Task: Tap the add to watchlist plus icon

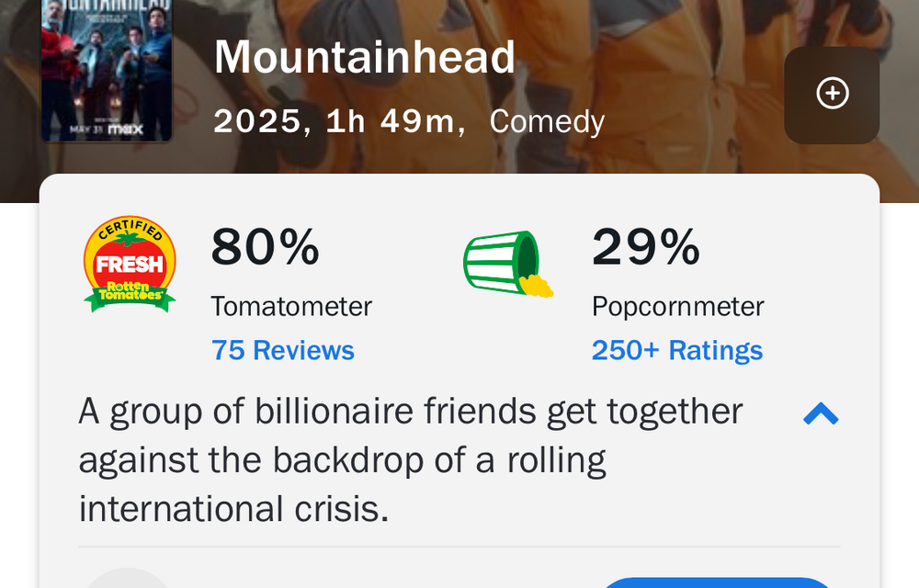Action: [833, 94]
